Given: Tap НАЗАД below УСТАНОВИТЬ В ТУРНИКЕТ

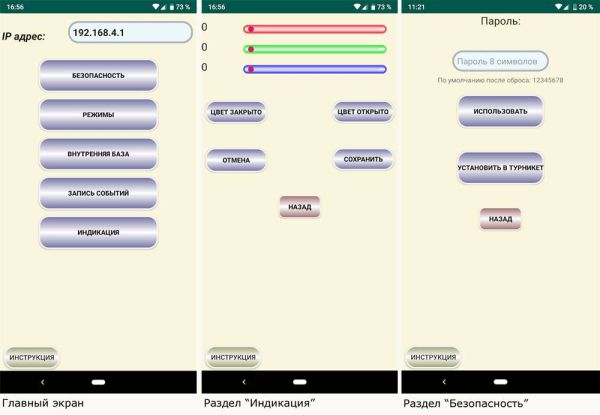Looking at the screenshot, I should 500,219.
